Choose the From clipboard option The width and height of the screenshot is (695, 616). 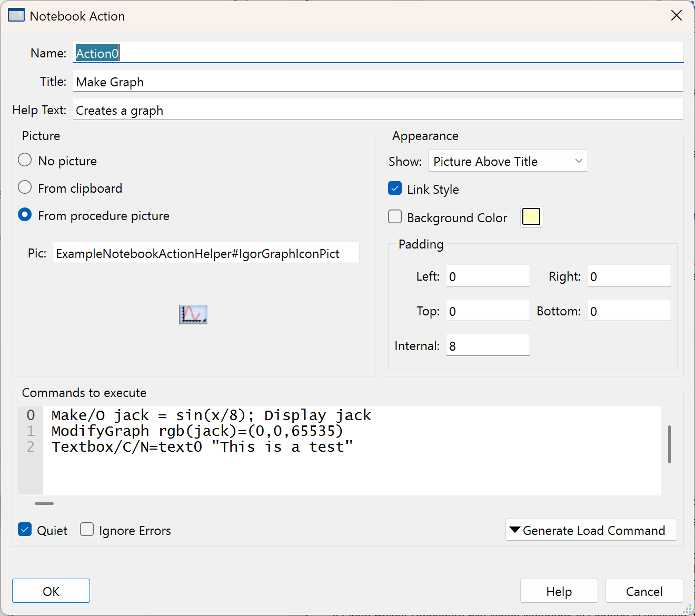25,187
